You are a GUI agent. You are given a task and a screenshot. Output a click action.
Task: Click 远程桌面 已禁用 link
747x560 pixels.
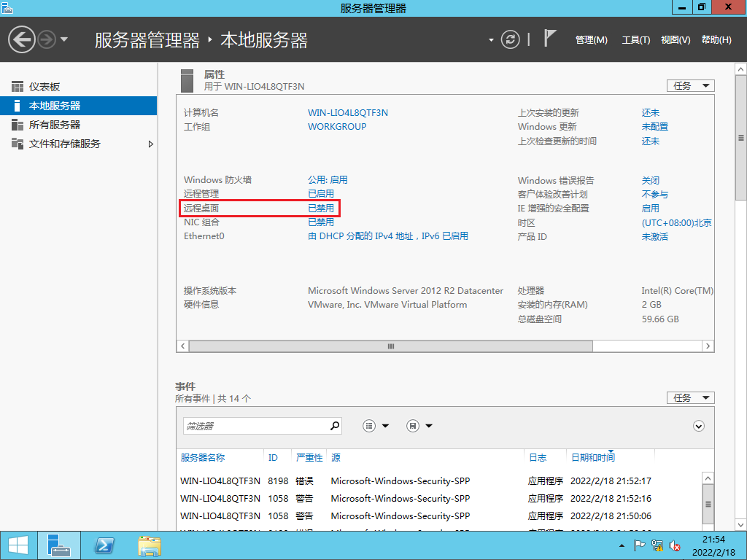(321, 208)
